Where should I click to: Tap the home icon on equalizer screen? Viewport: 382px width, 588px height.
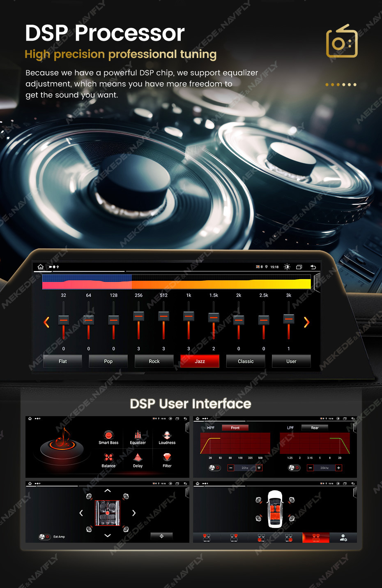(x=40, y=267)
